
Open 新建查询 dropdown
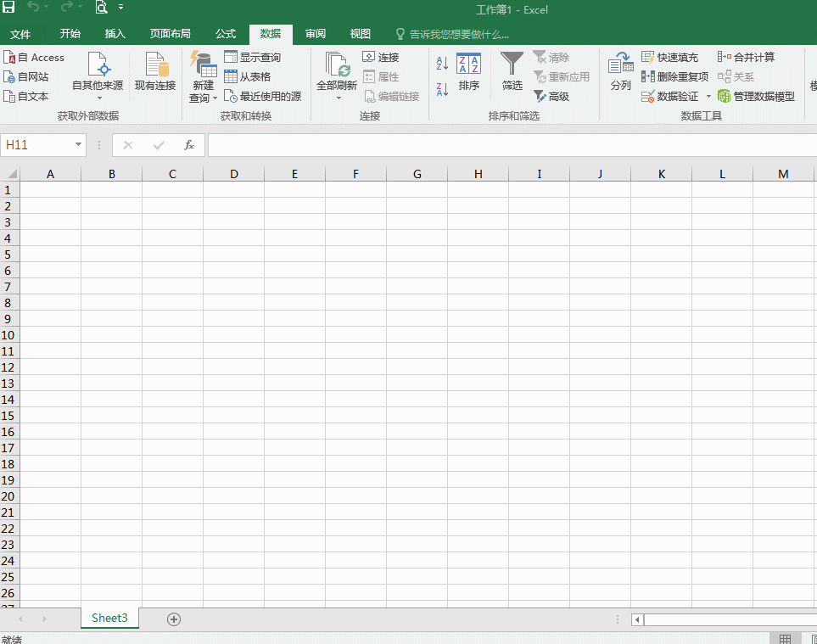(204, 76)
